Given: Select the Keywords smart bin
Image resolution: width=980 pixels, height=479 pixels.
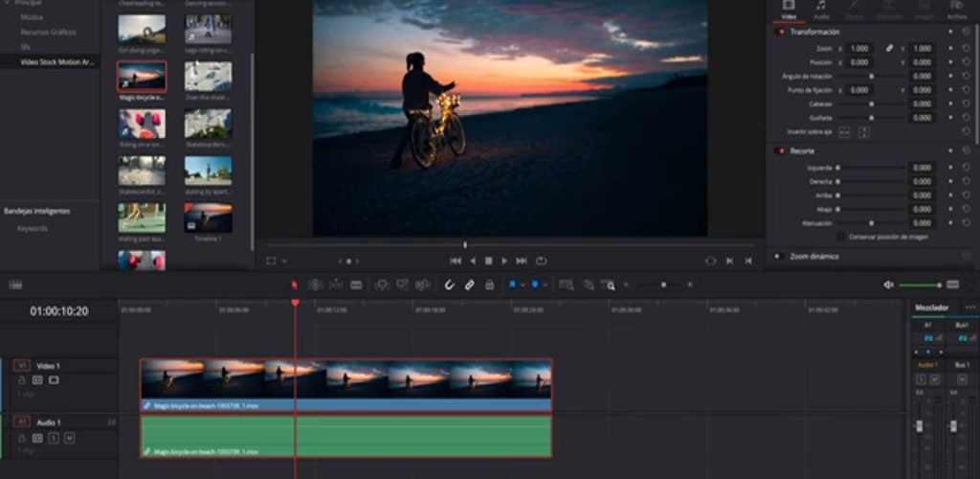Looking at the screenshot, I should point(33,229).
